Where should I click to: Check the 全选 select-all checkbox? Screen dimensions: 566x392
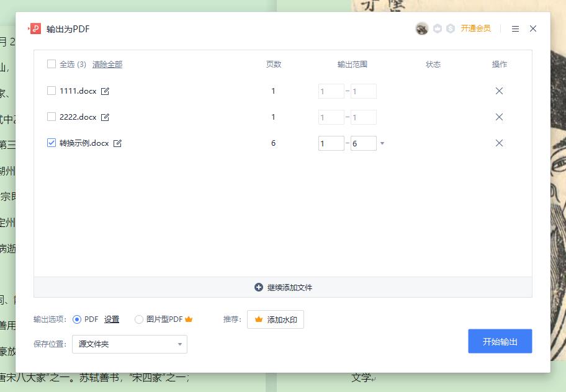[52, 64]
